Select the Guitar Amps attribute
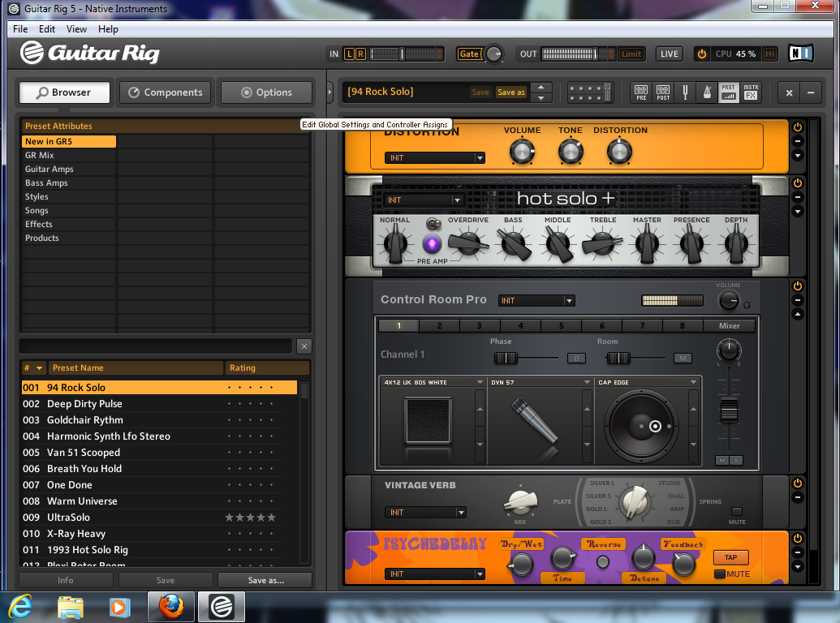 click(68, 169)
